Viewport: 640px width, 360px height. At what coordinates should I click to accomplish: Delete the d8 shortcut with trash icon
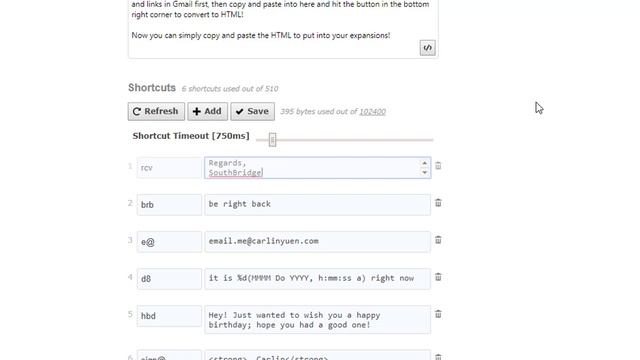pos(438,277)
